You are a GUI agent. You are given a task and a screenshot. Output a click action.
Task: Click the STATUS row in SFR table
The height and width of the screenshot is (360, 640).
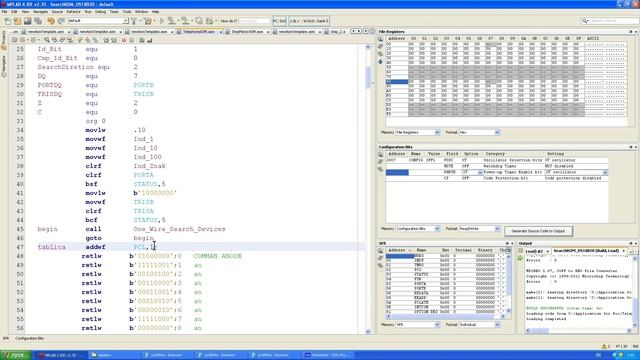447,275
